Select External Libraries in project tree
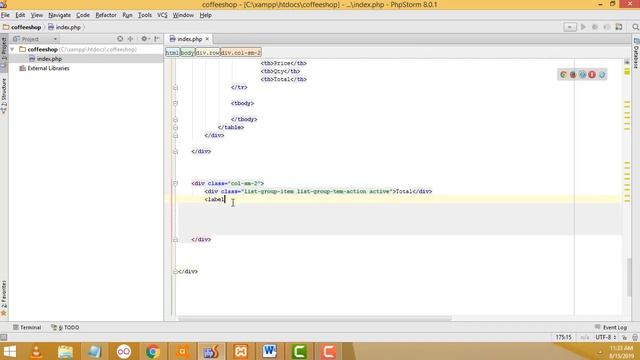This screenshot has width=640, height=360. [48, 68]
